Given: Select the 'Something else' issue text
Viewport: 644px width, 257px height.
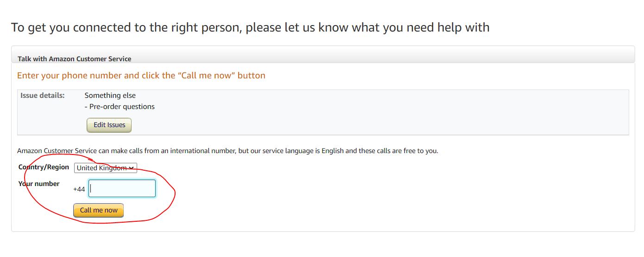Looking at the screenshot, I should point(110,96).
